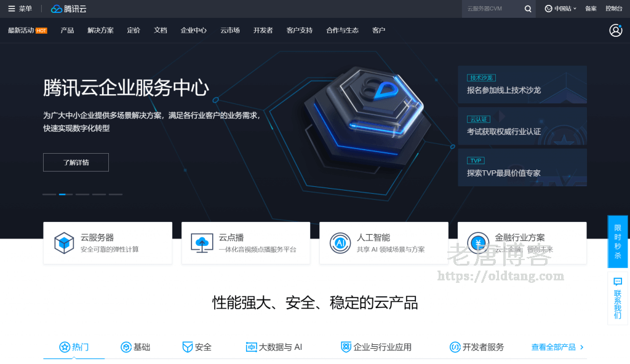Open the user account avatar icon
630x364 pixels.
[615, 30]
